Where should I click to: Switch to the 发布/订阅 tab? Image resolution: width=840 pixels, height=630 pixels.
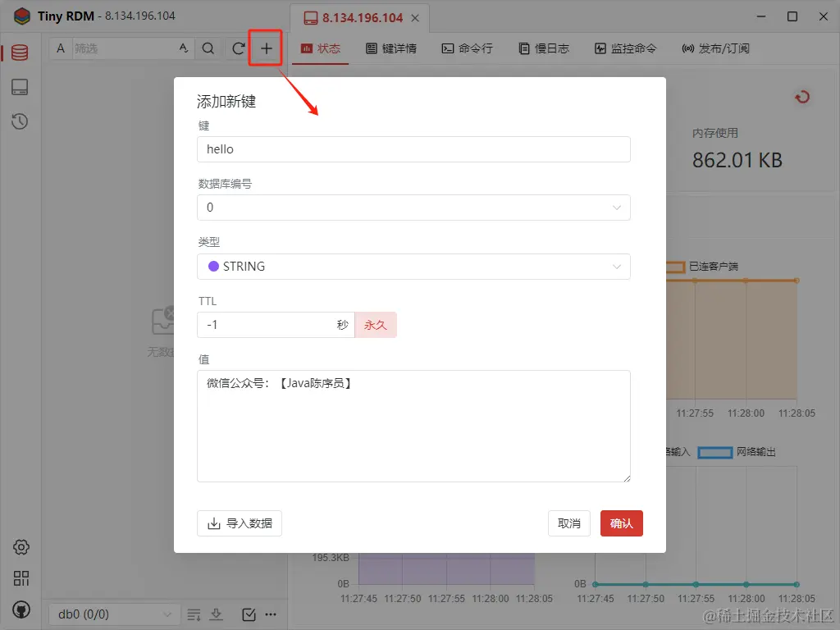point(715,48)
